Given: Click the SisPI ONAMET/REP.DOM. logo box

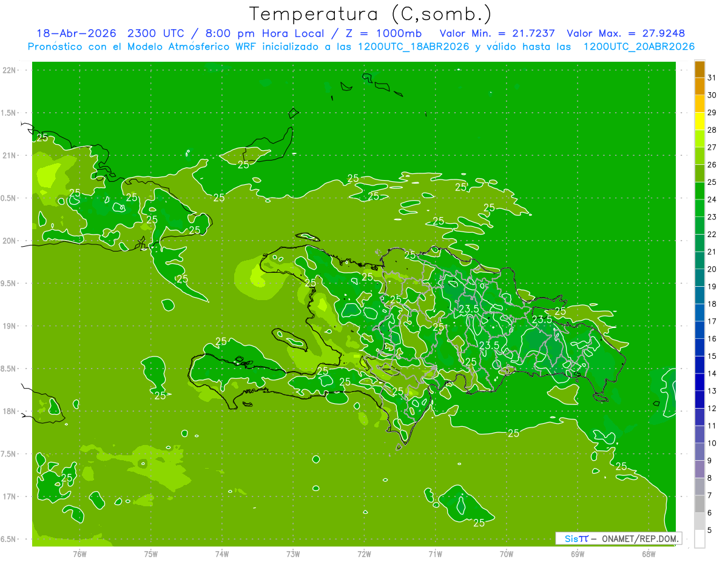Looking at the screenshot, I should click(618, 538).
